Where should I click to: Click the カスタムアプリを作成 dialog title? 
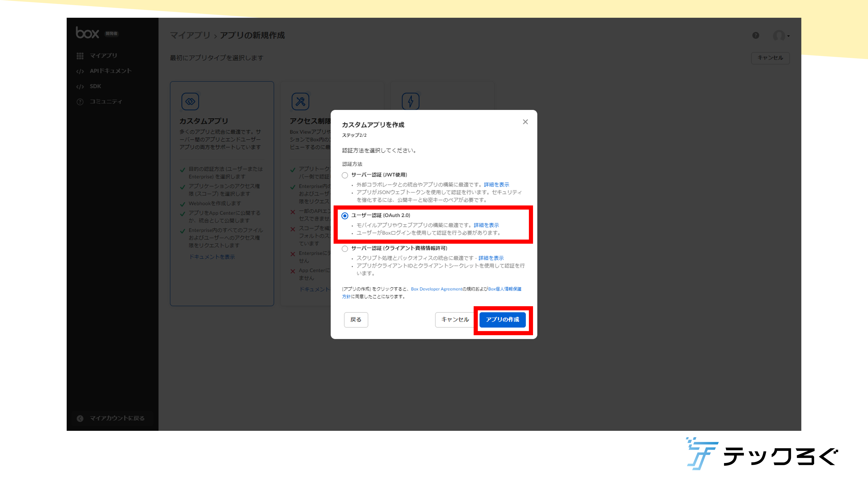click(x=373, y=125)
